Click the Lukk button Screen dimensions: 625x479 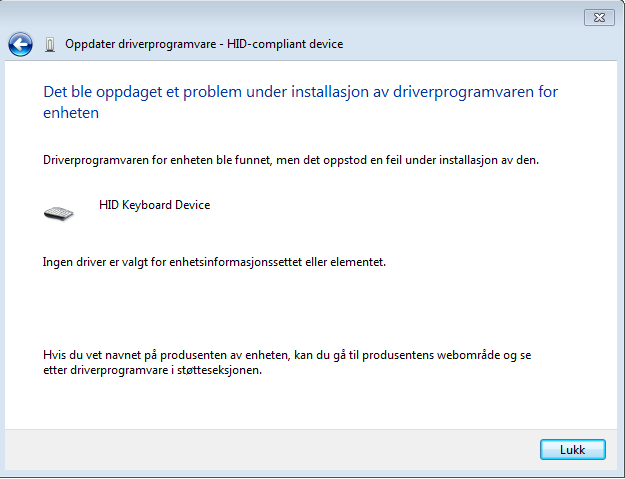point(573,450)
